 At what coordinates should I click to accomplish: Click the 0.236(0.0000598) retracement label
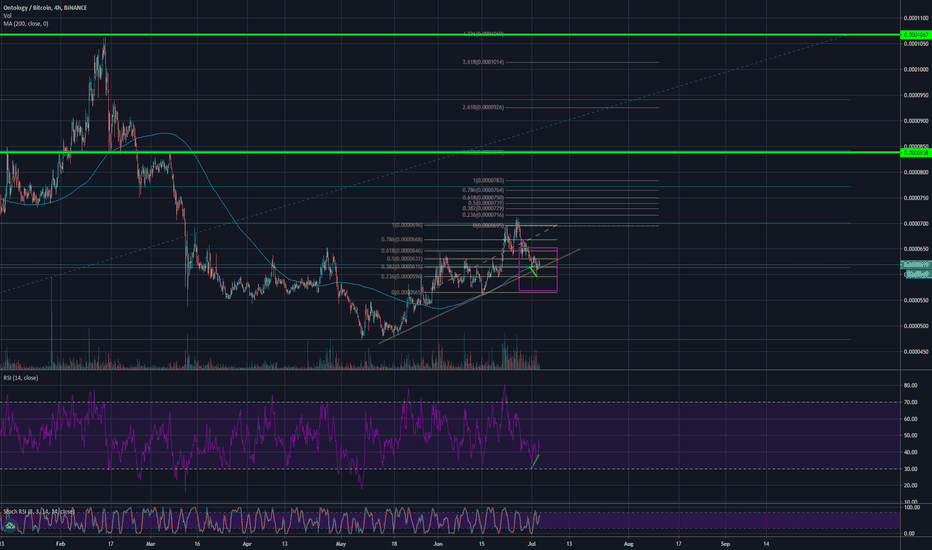point(402,276)
